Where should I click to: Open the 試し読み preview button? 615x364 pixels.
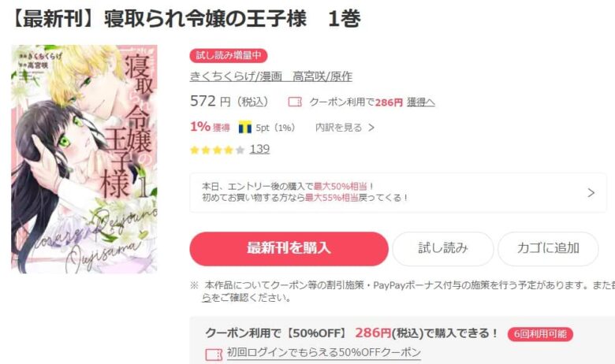(443, 249)
